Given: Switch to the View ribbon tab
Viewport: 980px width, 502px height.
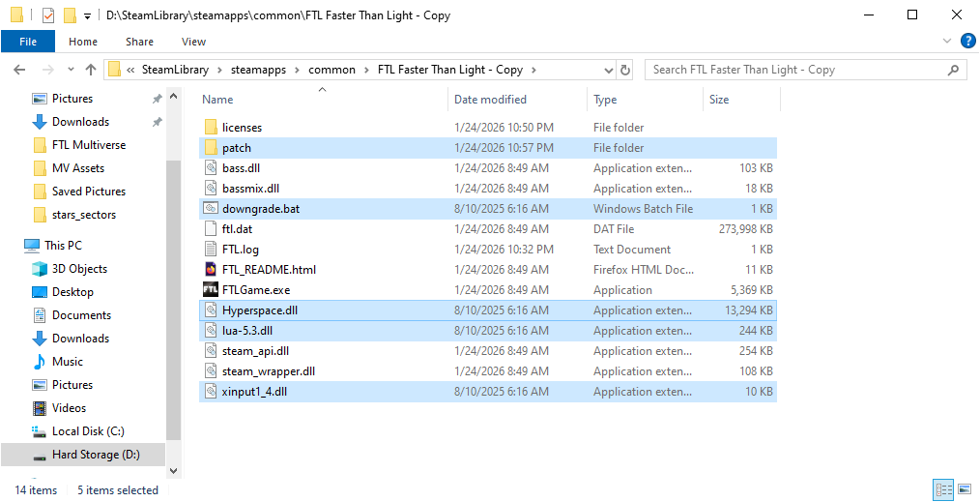Looking at the screenshot, I should [193, 42].
